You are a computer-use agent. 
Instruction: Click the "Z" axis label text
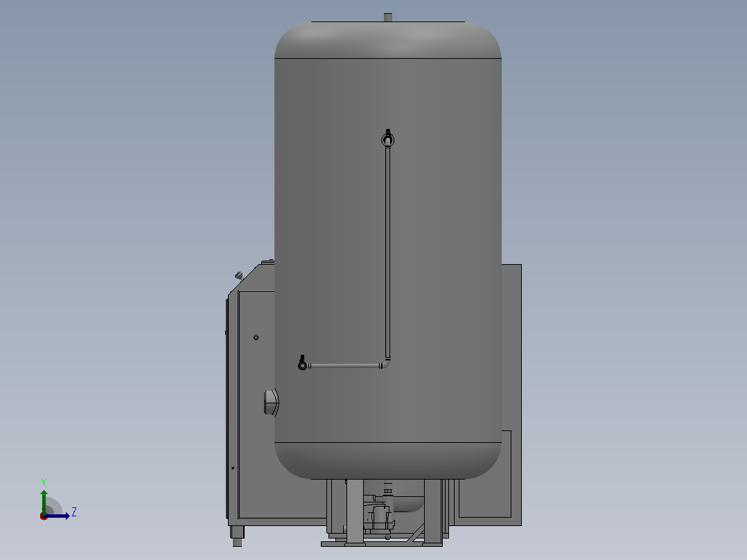click(74, 512)
